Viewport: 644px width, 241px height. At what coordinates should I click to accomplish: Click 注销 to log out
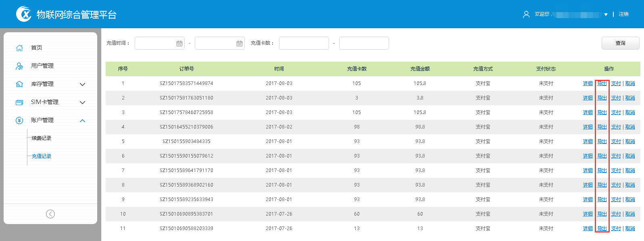pyautogui.click(x=623, y=14)
